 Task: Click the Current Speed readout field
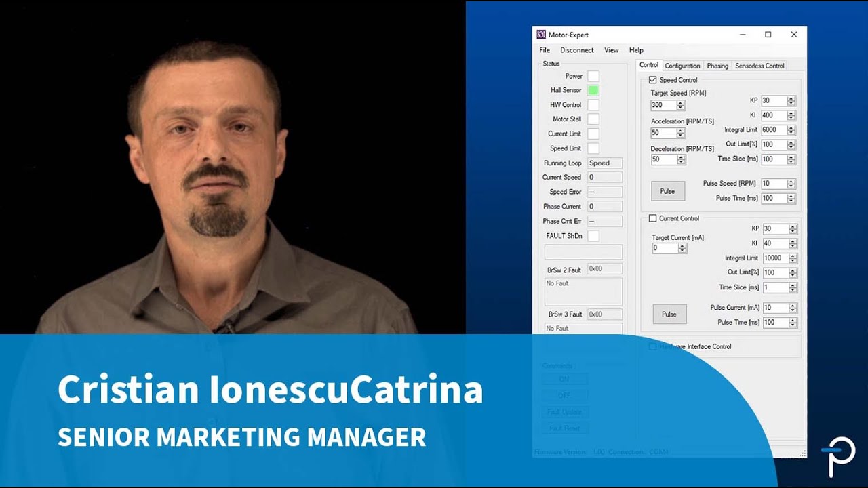coord(605,177)
